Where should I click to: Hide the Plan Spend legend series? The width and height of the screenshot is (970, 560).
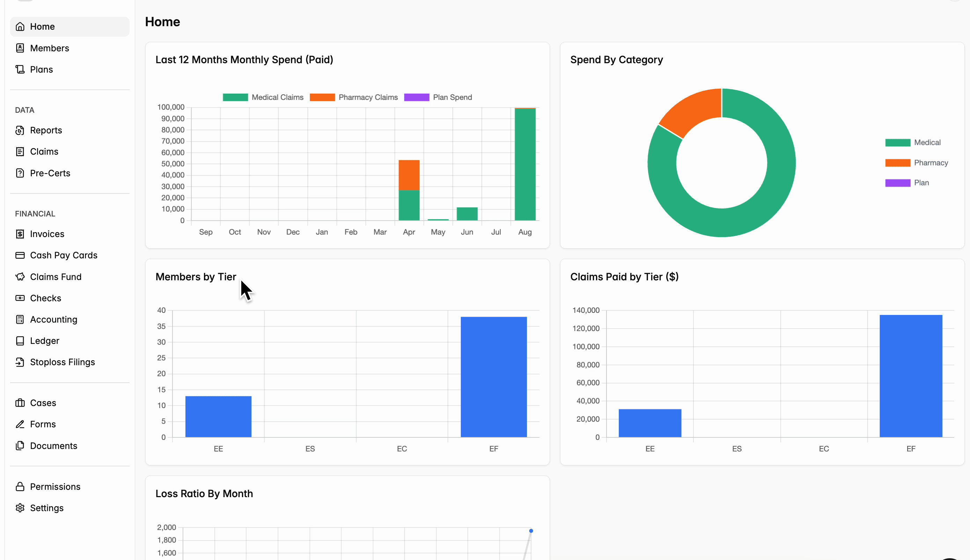438,97
